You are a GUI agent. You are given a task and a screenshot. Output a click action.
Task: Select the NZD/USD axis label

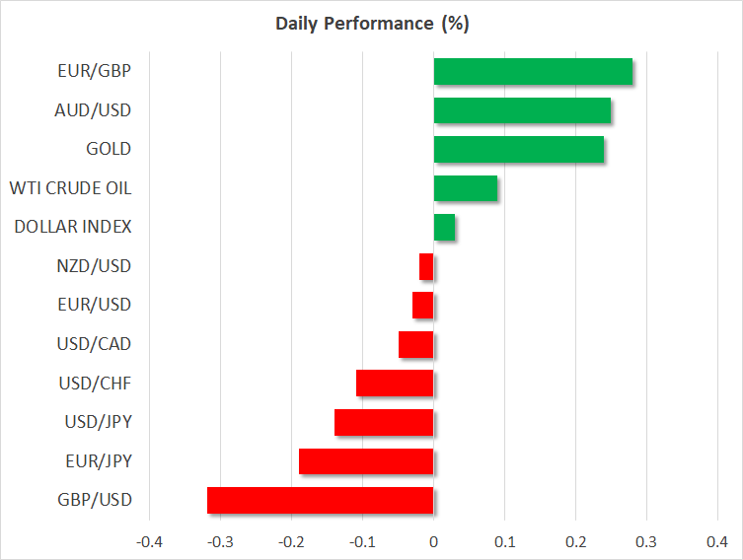96,266
